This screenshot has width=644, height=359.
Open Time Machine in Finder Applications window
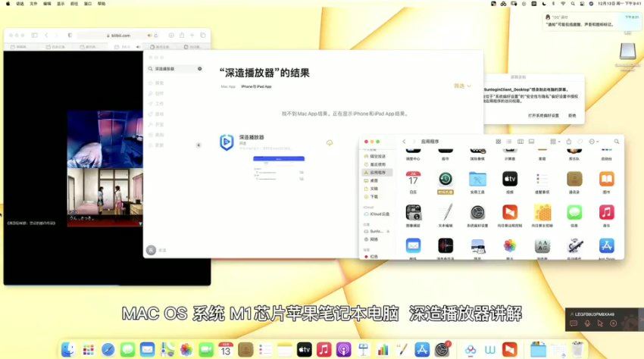445,179
